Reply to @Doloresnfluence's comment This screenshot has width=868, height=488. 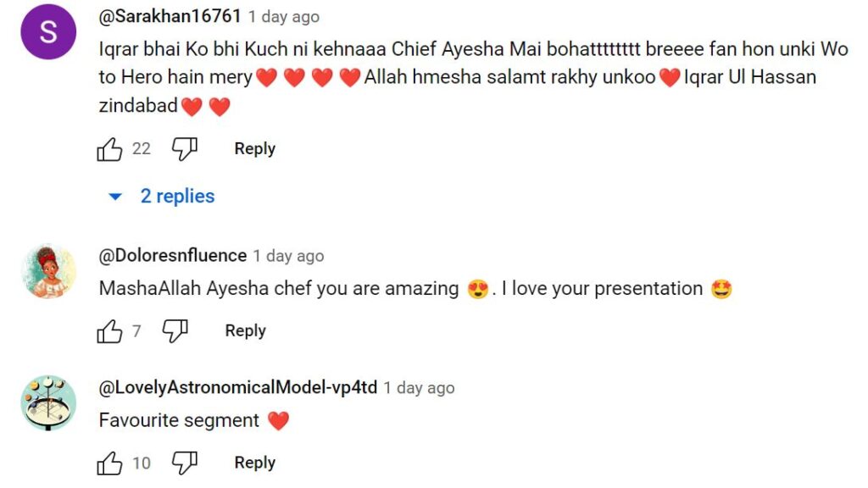click(x=245, y=331)
